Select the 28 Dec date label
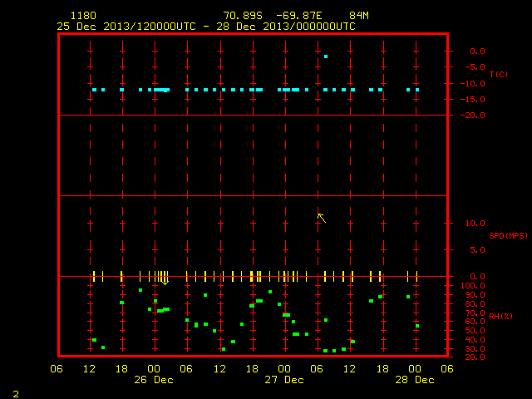The image size is (532, 399). [415, 380]
